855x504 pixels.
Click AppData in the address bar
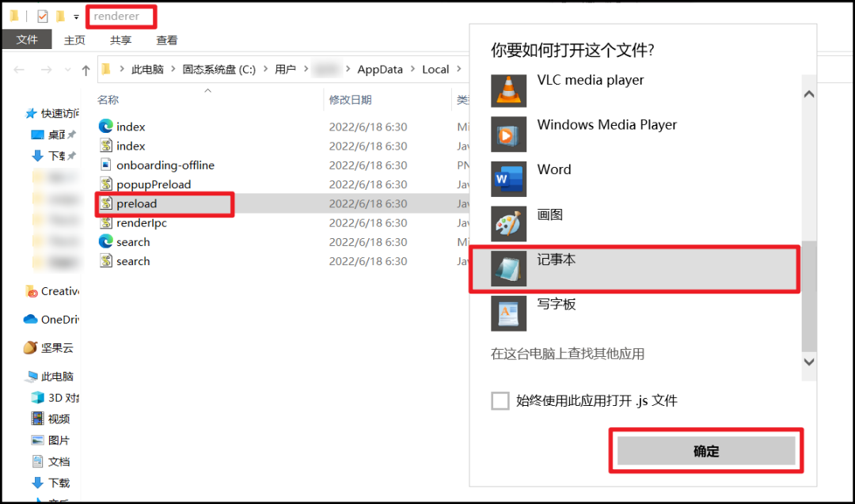[x=380, y=69]
